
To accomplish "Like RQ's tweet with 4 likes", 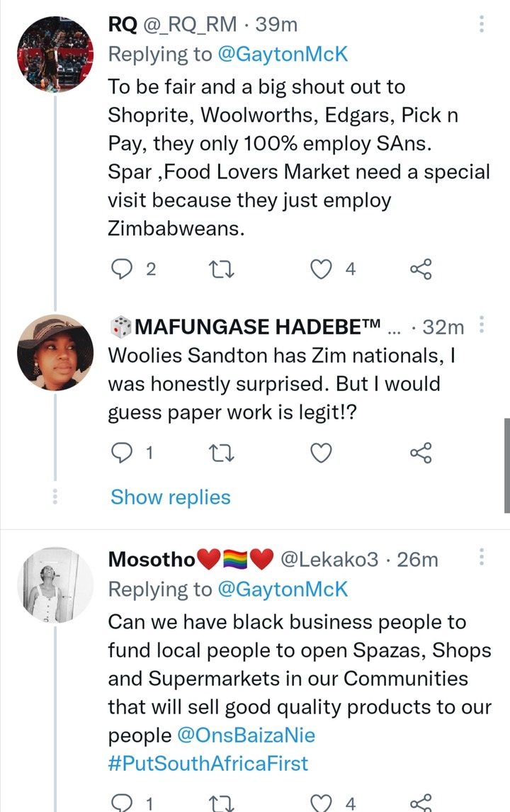I will (320, 269).
